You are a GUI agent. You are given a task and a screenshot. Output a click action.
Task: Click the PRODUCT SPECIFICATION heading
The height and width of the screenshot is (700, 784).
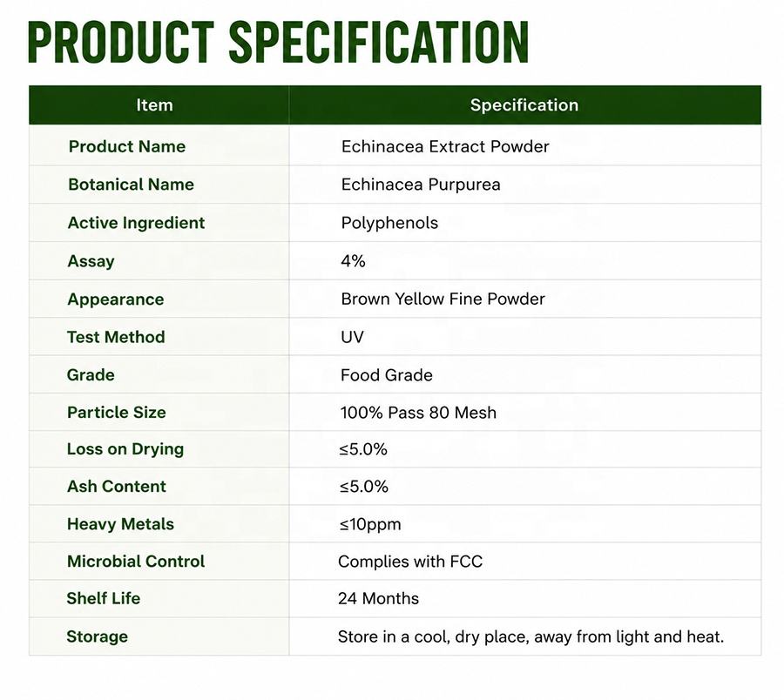coord(278,43)
